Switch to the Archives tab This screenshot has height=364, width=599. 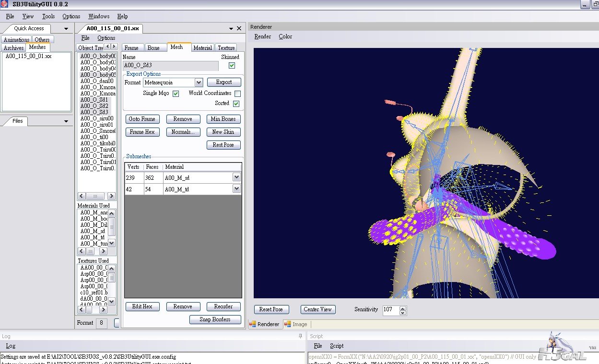(13, 48)
